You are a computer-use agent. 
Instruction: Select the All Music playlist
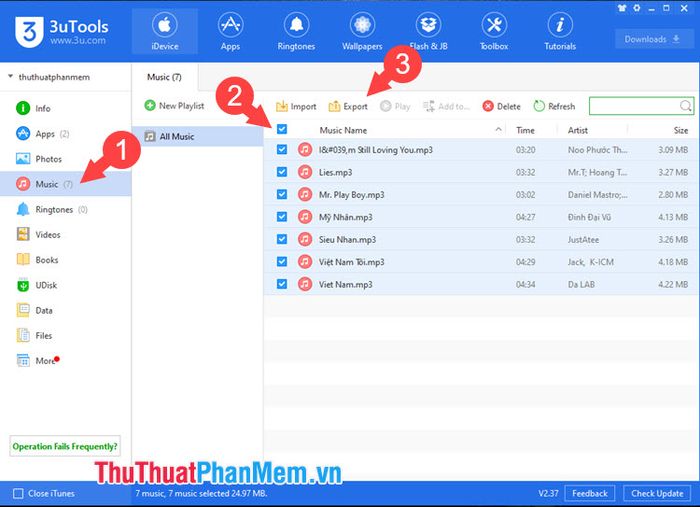point(198,136)
